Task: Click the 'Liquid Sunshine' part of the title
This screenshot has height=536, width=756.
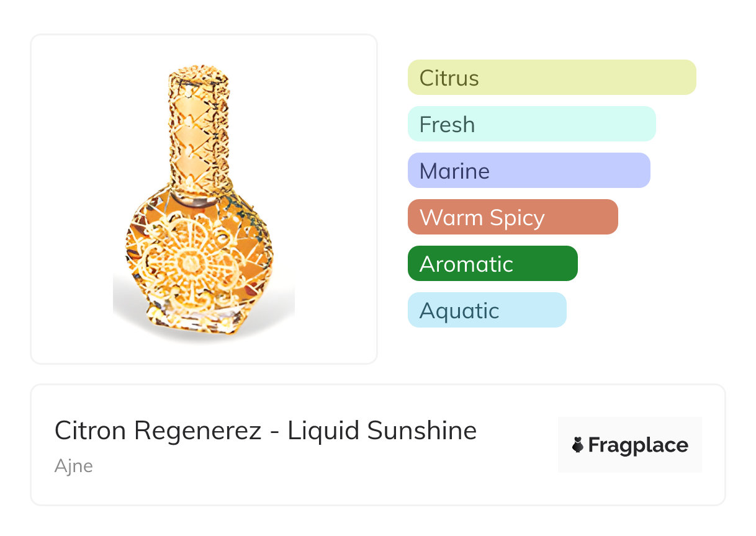Action: point(382,431)
